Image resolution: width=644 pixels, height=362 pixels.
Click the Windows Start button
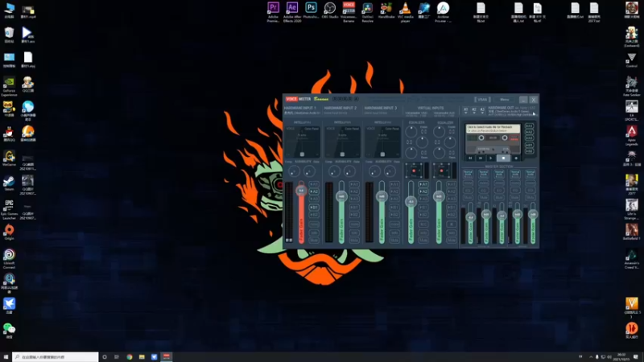pos(6,356)
